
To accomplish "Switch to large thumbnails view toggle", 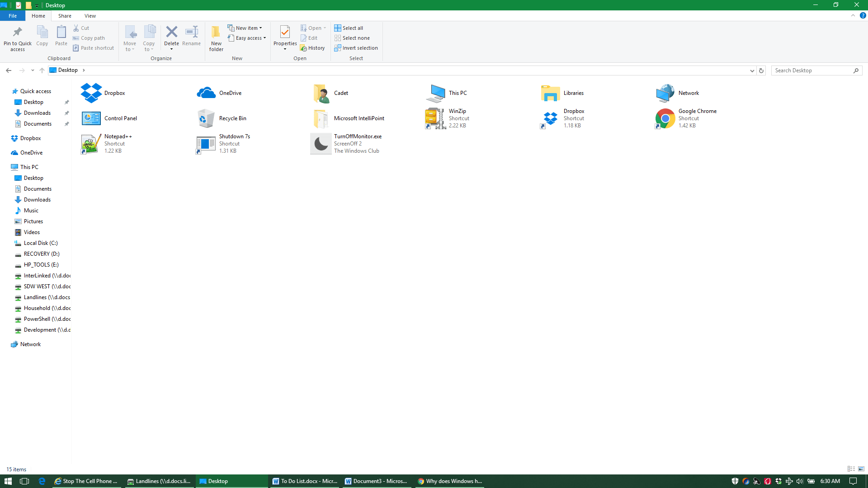I will tap(861, 469).
